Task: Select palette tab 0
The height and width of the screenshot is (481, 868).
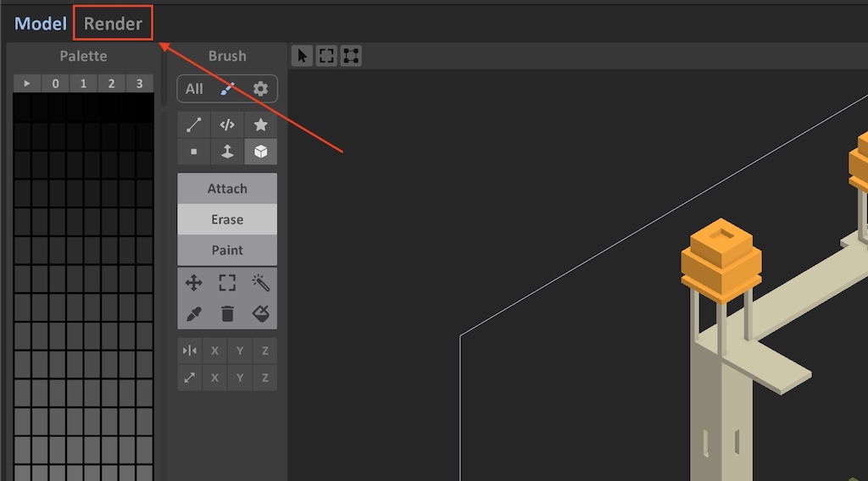Action: [55, 84]
